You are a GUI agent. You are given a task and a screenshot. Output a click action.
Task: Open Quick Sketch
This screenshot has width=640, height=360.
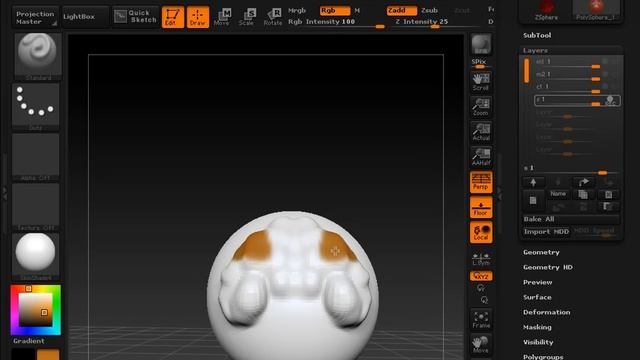point(136,17)
